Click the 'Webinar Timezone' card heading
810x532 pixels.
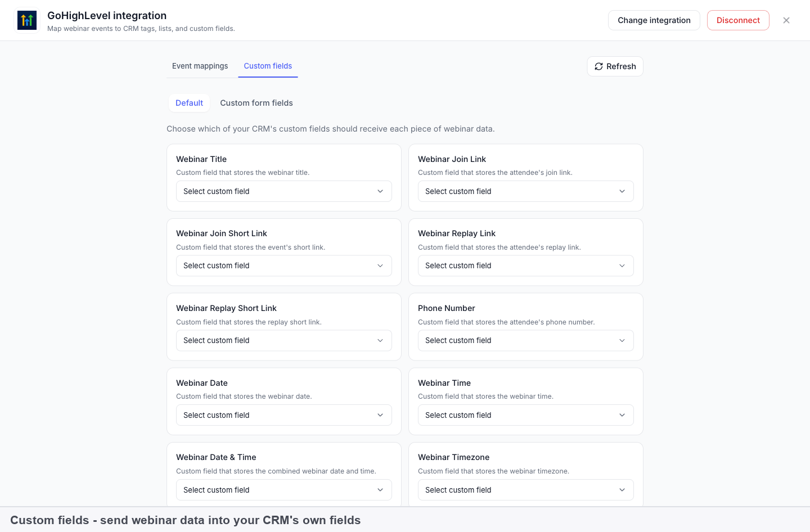coord(453,457)
